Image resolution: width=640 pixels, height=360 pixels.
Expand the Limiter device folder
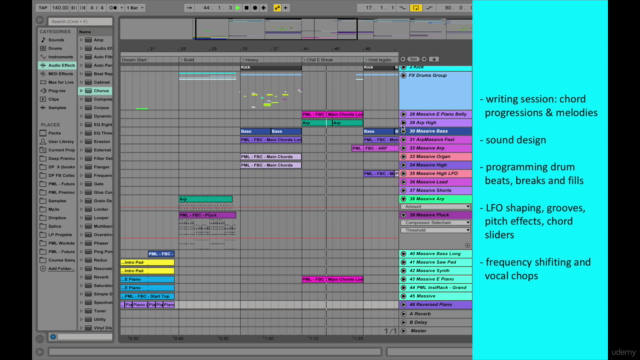pos(81,209)
